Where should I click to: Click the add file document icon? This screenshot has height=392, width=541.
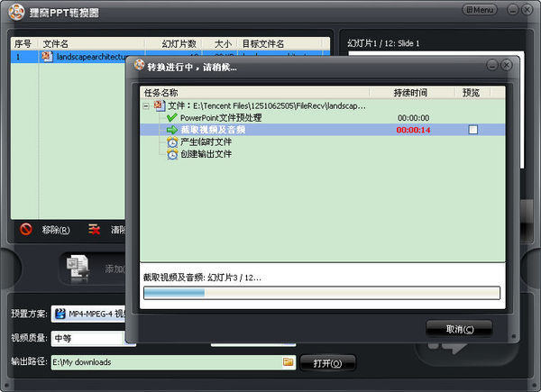coord(78,269)
